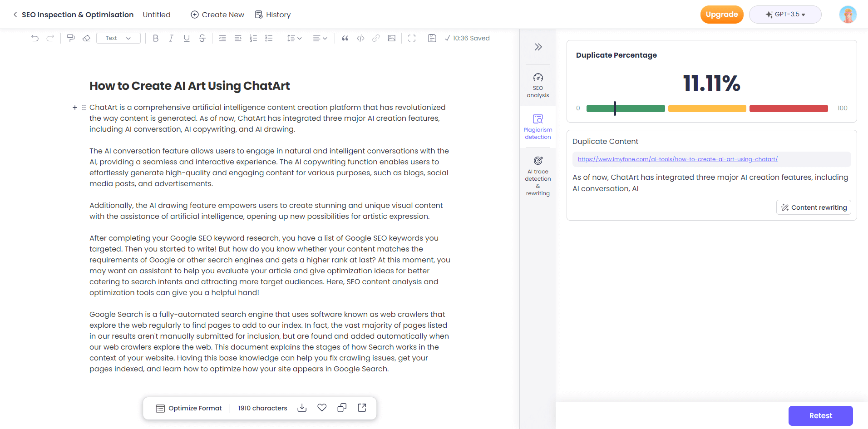Viewport: 868px width, 429px height.
Task: Click the redo arrow icon
Action: coord(50,38)
